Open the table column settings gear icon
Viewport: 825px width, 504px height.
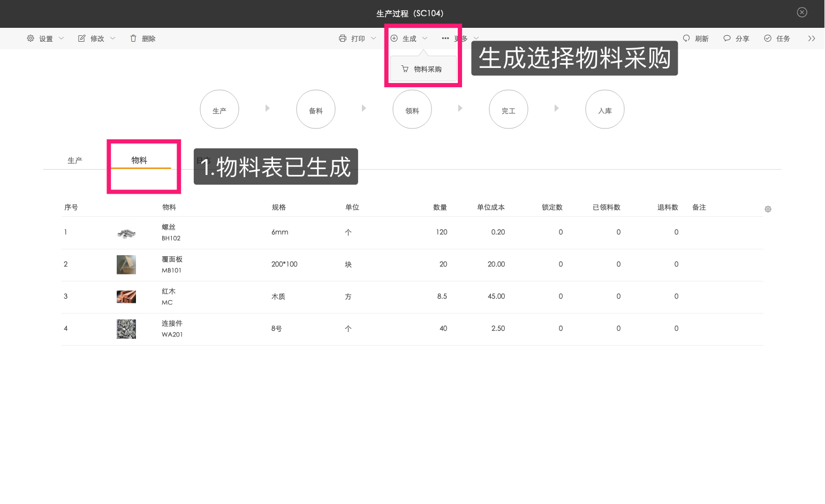(768, 209)
